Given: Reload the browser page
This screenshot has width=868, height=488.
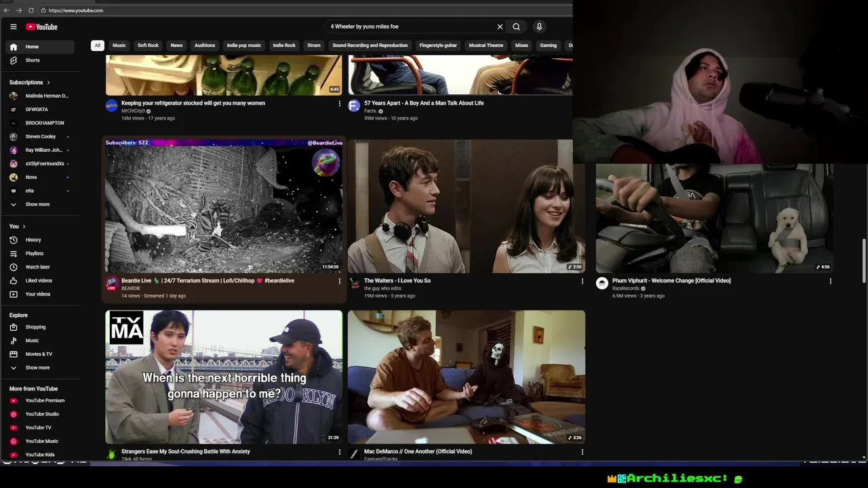Looking at the screenshot, I should click(31, 10).
